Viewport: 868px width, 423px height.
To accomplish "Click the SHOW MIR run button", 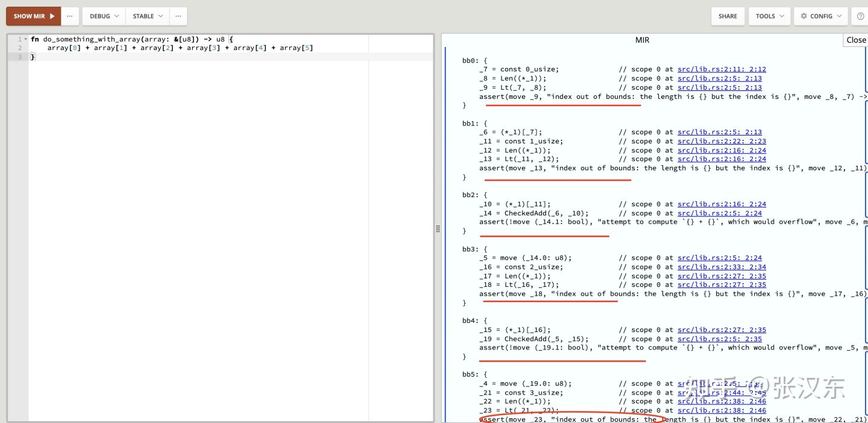I will click(34, 16).
